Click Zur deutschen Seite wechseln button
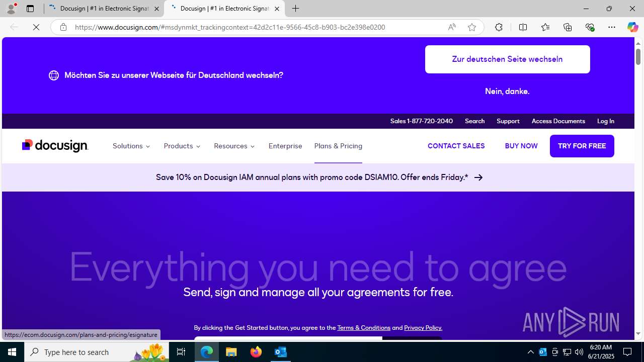Screen dimensions: 644x362 [507, 59]
